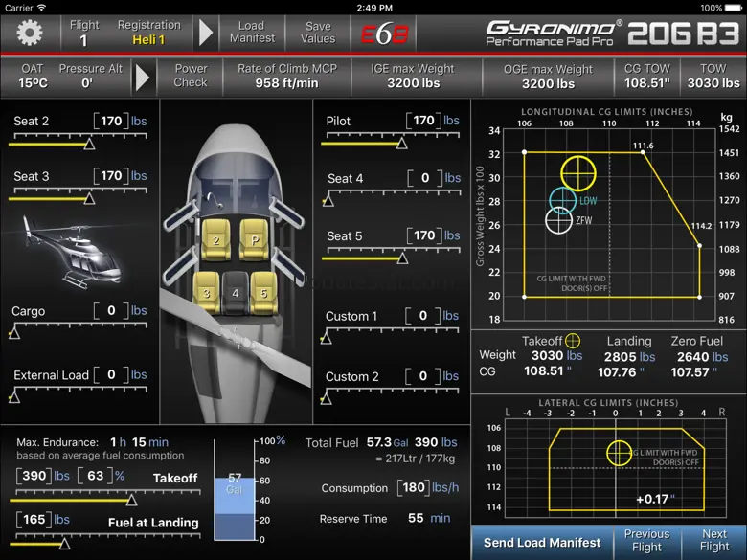The height and width of the screenshot is (560, 747).
Task: Select seat 4 in cabin diagram
Action: click(x=235, y=292)
